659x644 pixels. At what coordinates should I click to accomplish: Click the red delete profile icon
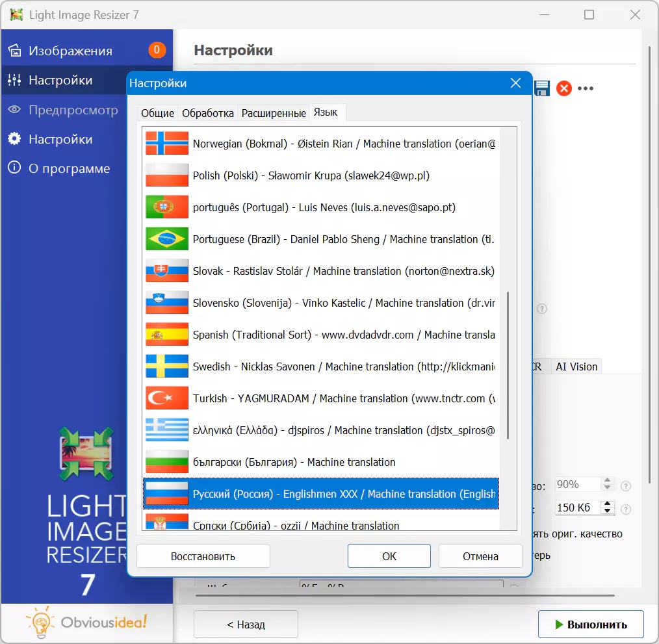(x=564, y=88)
